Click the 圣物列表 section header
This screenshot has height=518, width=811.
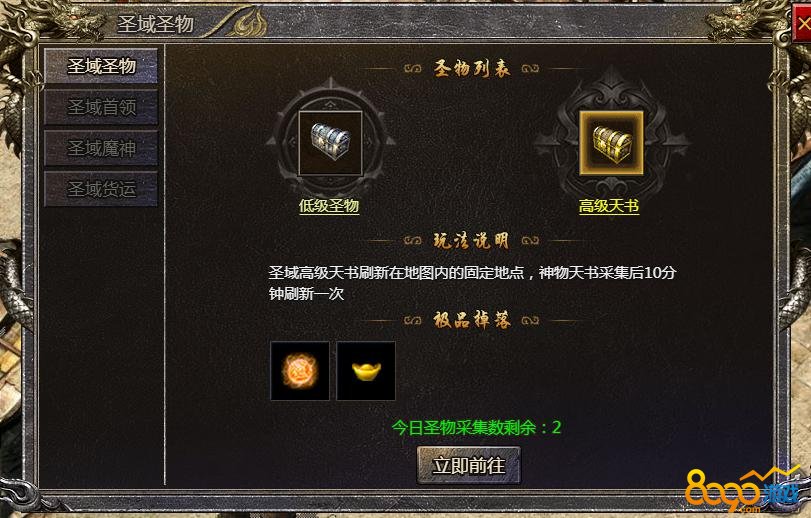pos(472,69)
